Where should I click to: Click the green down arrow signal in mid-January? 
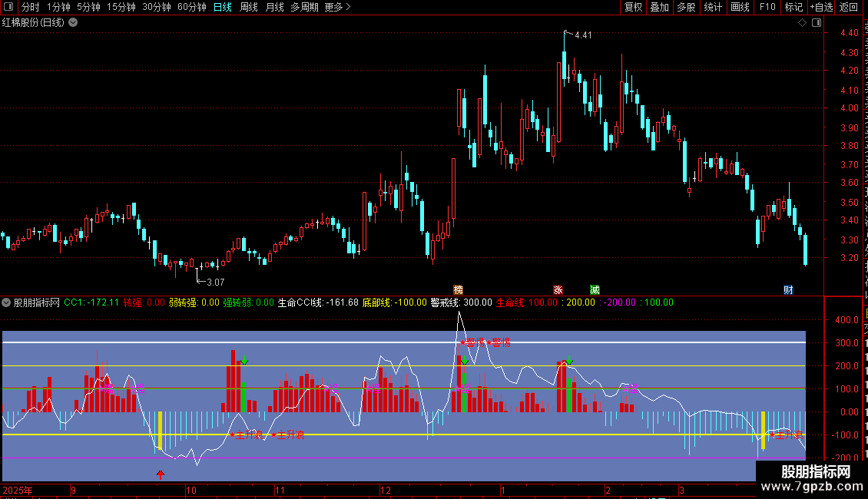pos(569,361)
